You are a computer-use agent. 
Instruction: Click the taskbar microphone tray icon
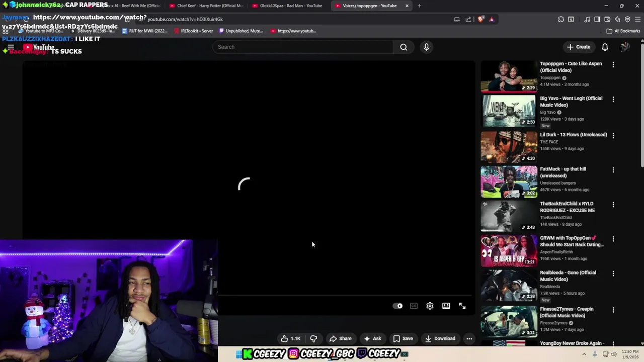click(595, 354)
